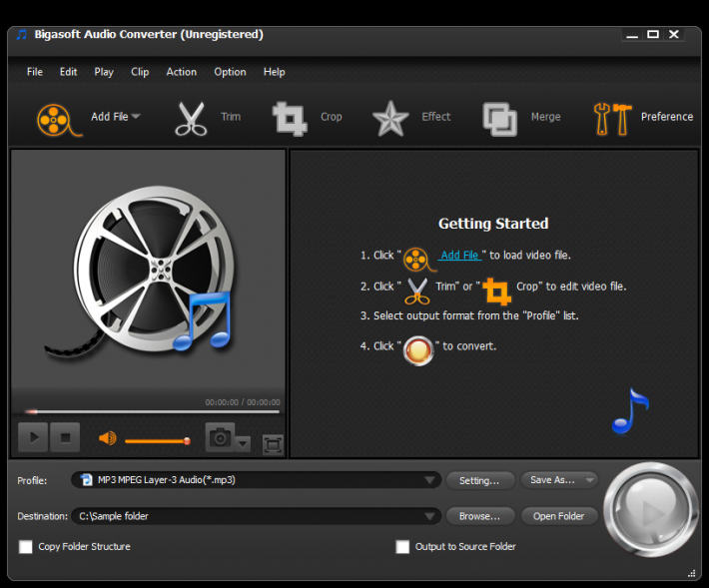This screenshot has height=588, width=709.
Task: Open the Action menu
Action: tap(182, 72)
